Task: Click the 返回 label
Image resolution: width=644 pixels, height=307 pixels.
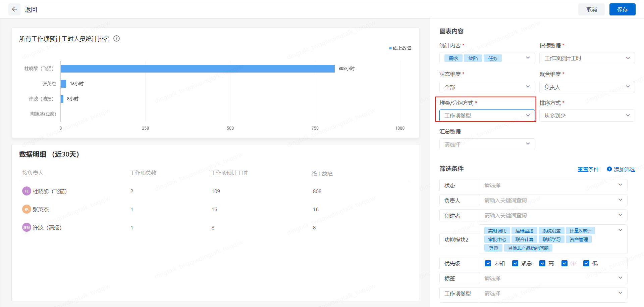Action: point(31,10)
